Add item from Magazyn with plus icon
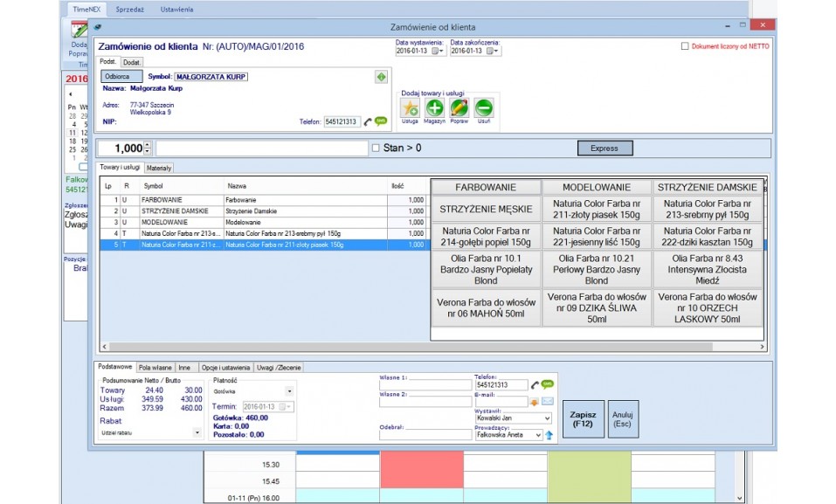This screenshot has width=836, height=504. 434,108
